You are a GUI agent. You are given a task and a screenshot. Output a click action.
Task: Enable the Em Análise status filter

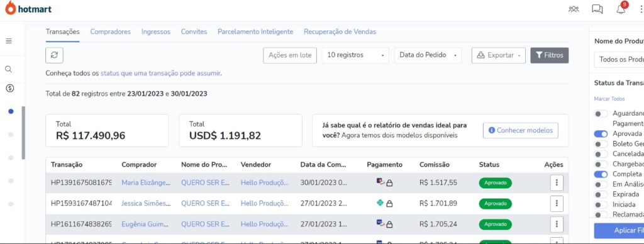point(601,184)
